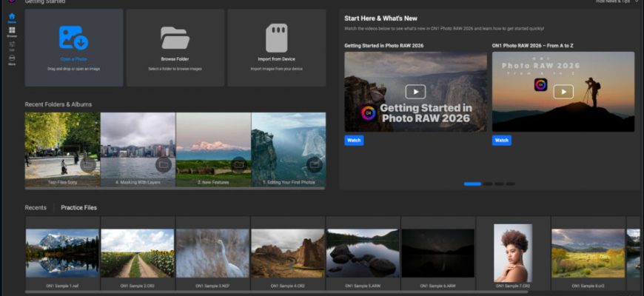Open ON1 Sample 5.ARW lake rocks photo
644x296 pixels.
coord(363,253)
